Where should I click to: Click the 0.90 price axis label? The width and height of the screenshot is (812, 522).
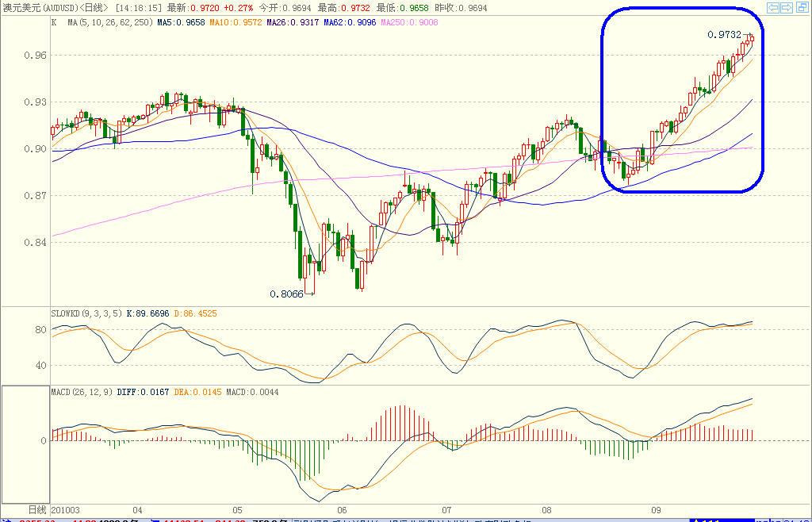(35, 148)
